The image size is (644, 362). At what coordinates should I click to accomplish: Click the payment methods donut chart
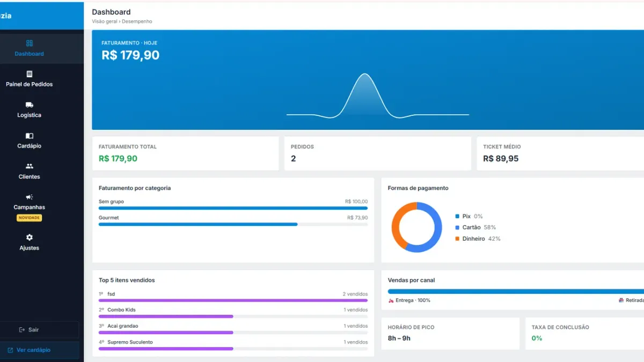coord(416,227)
